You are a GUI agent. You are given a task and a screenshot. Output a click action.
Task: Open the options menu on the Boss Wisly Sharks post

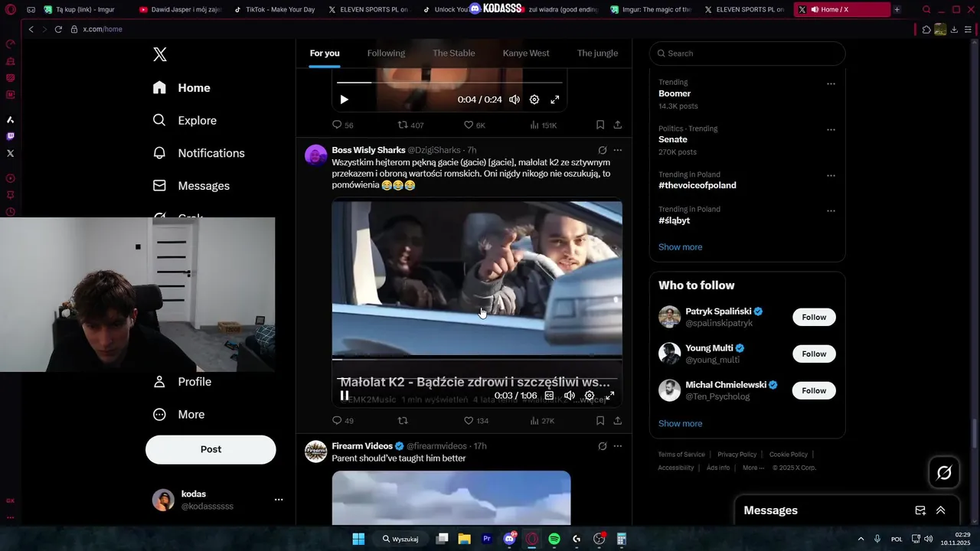tap(618, 150)
